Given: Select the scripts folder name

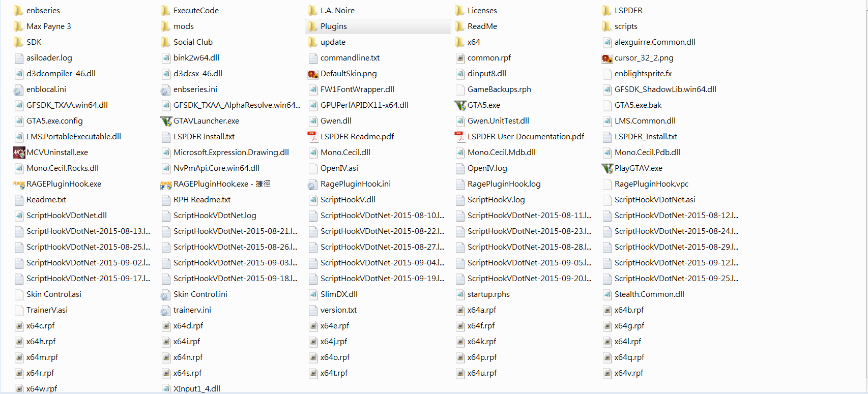Looking at the screenshot, I should point(626,26).
